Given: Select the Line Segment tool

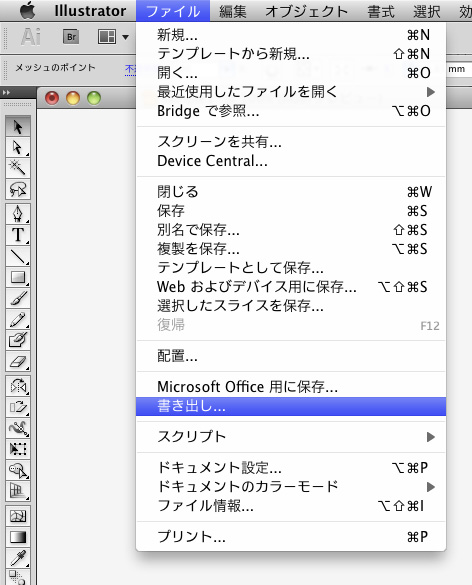Looking at the screenshot, I should pyautogui.click(x=18, y=256).
